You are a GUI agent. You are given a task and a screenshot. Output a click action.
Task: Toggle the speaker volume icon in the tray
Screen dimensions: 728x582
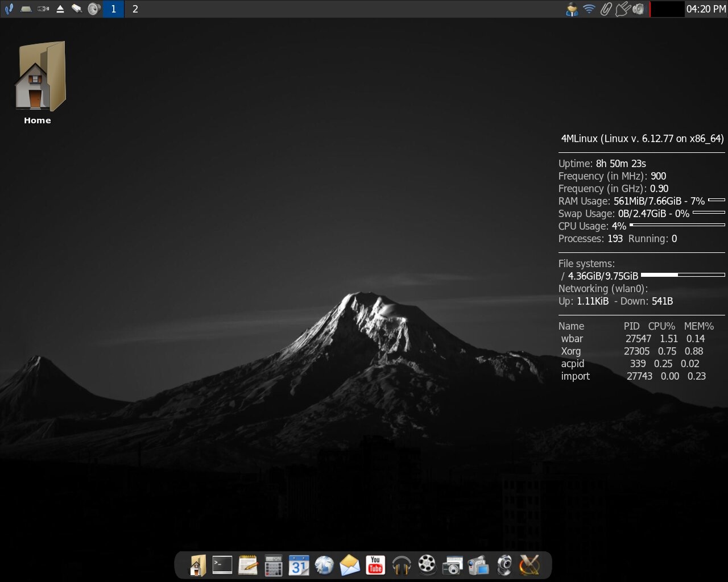pos(638,9)
